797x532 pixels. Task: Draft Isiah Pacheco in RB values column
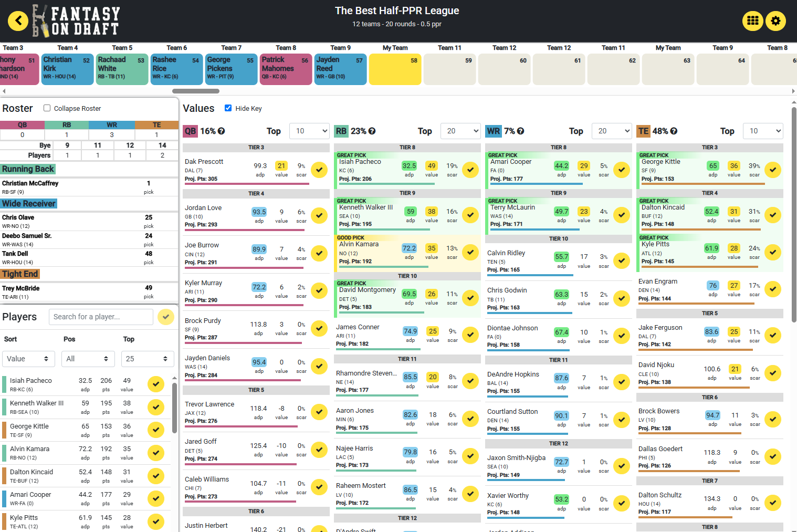click(x=470, y=170)
